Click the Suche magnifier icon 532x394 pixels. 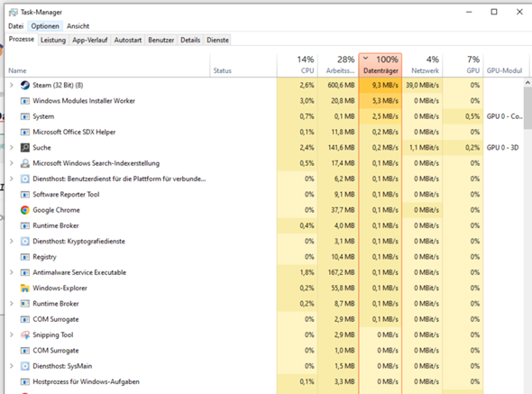tap(24, 148)
